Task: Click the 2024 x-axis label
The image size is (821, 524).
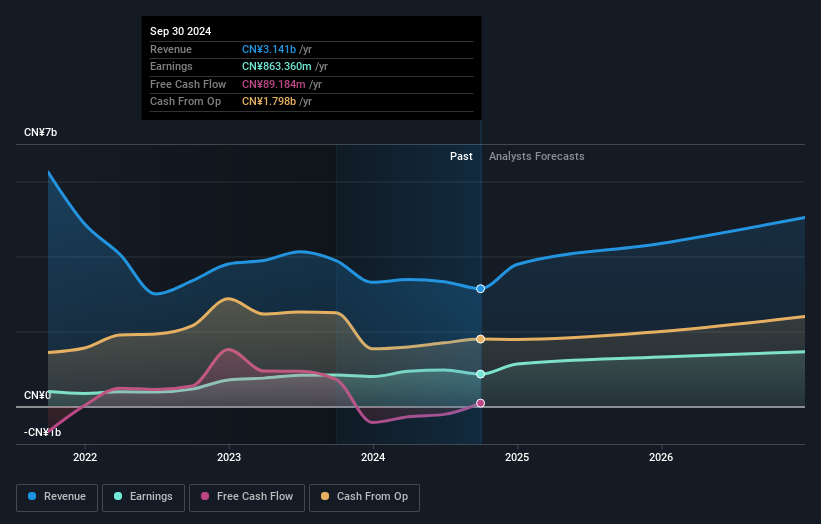Action: [373, 457]
